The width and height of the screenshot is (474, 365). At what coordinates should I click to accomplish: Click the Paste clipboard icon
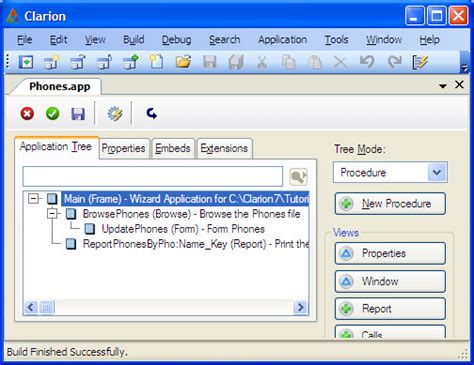point(315,62)
